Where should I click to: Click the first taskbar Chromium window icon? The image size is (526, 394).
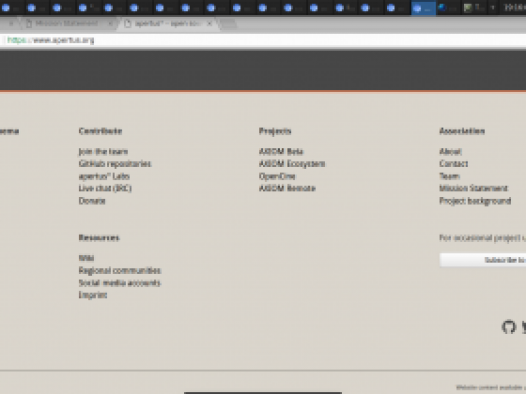5,8
